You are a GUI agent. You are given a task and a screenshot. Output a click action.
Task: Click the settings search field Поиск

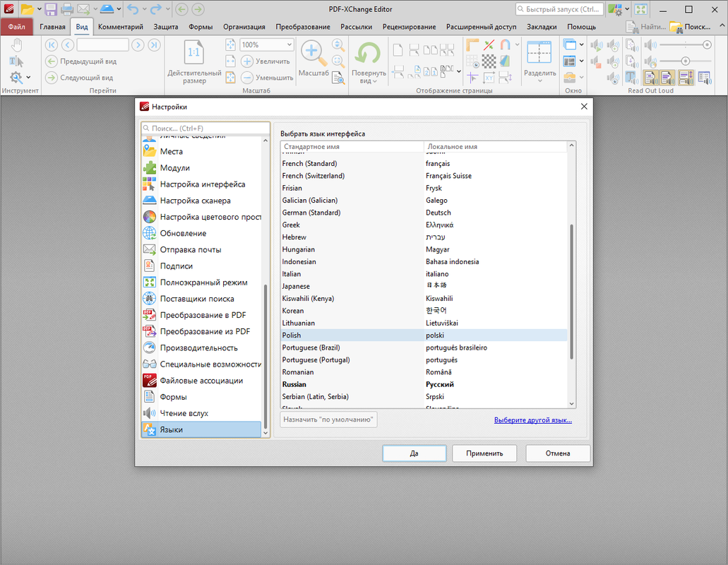pos(205,128)
